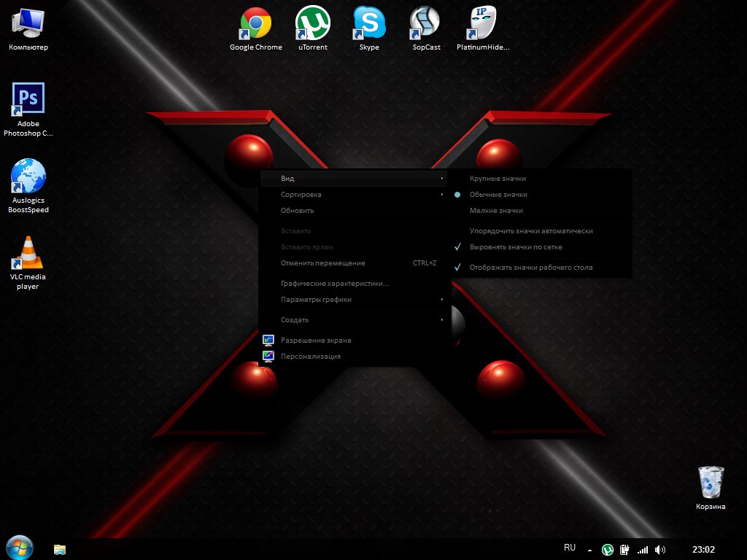Open Персонализация from context menu

click(x=311, y=357)
